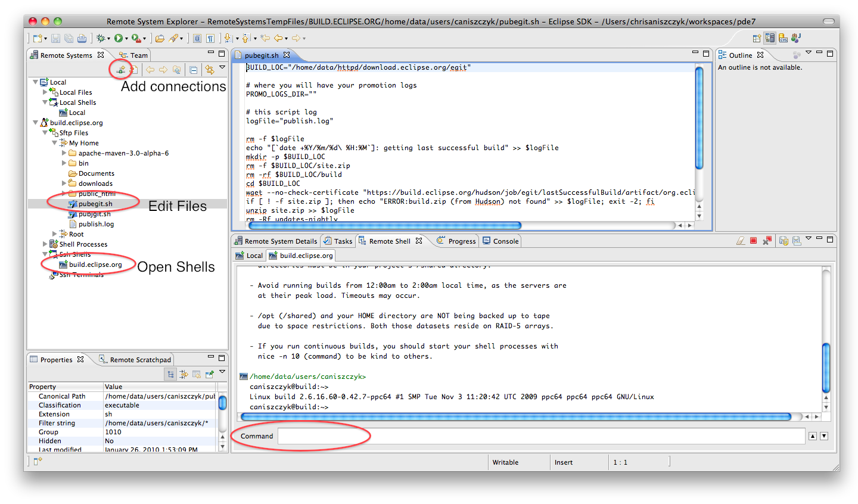
Task: Click Remove shell cross icon
Action: point(767,240)
